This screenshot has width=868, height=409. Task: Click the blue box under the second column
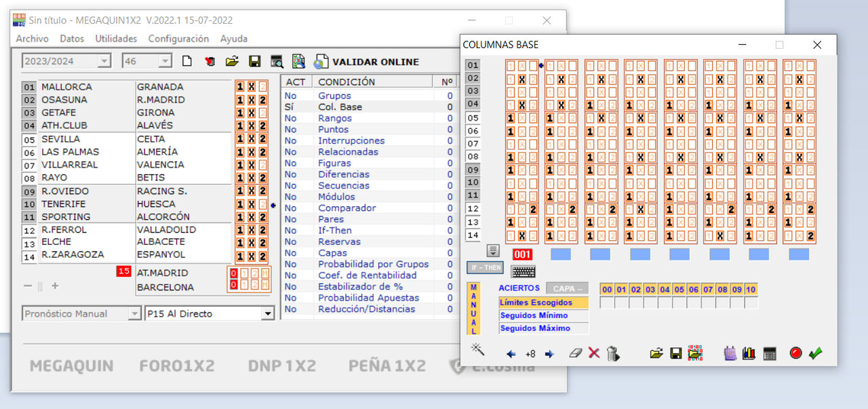[560, 254]
